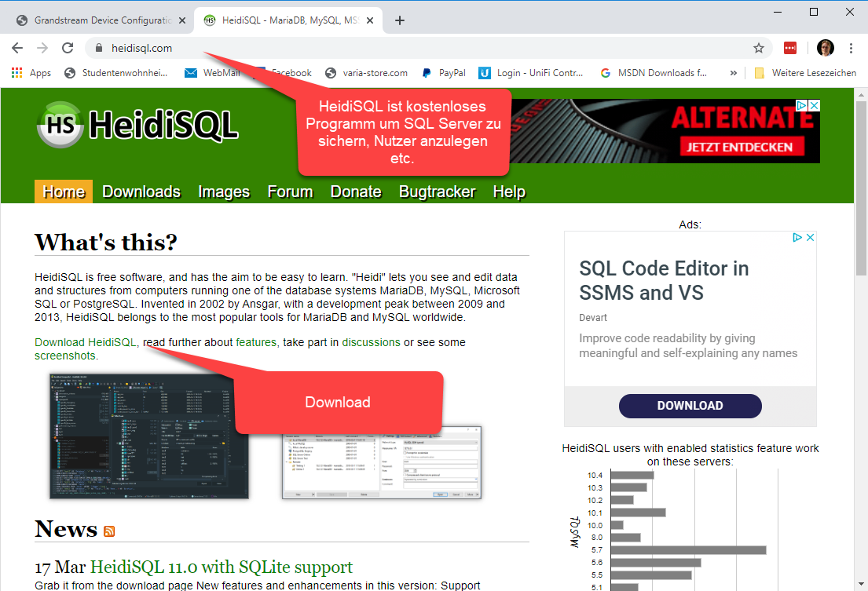Image resolution: width=868 pixels, height=591 pixels.
Task: Open the Weitere Lesezeichen folder
Action: (x=805, y=73)
